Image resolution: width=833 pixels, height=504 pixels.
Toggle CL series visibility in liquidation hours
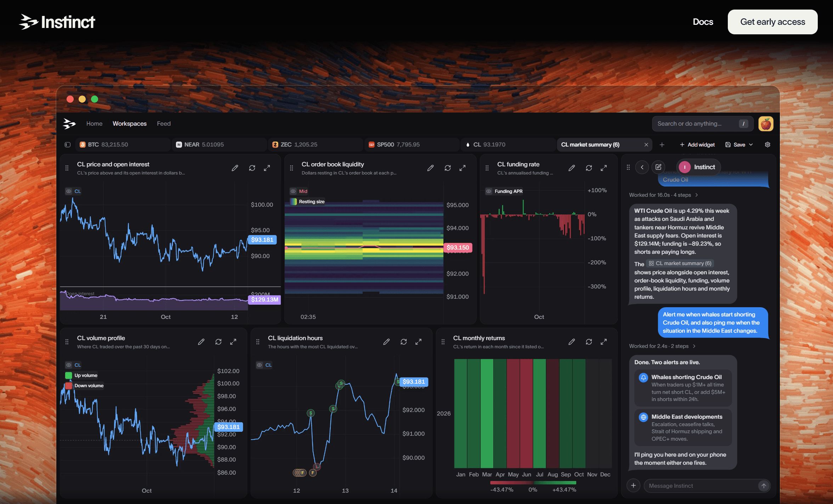coord(260,365)
